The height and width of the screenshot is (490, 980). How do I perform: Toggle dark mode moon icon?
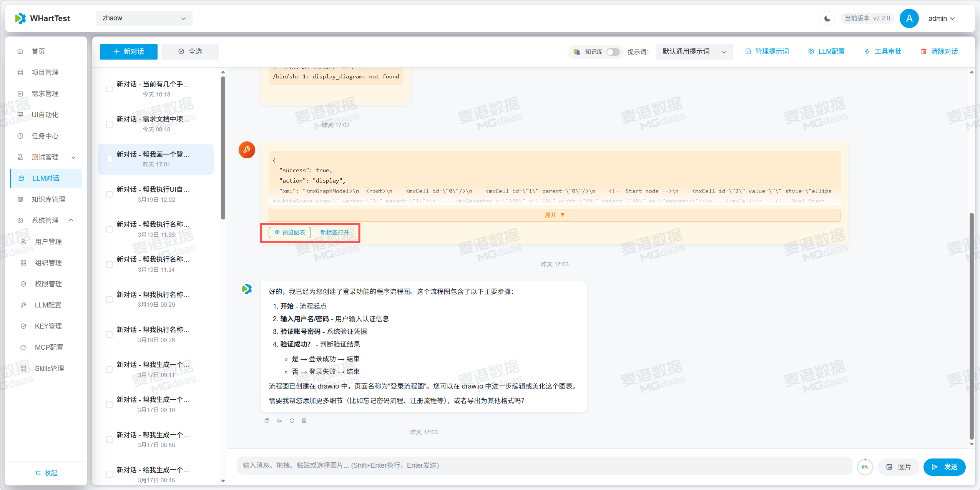827,18
